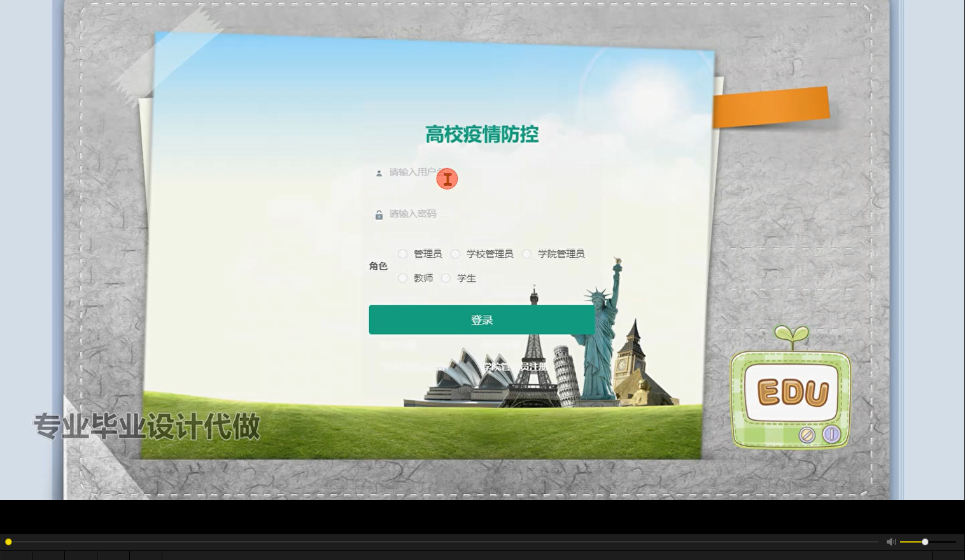Click the EDU television logo sticker
965x560 pixels.
790,395
